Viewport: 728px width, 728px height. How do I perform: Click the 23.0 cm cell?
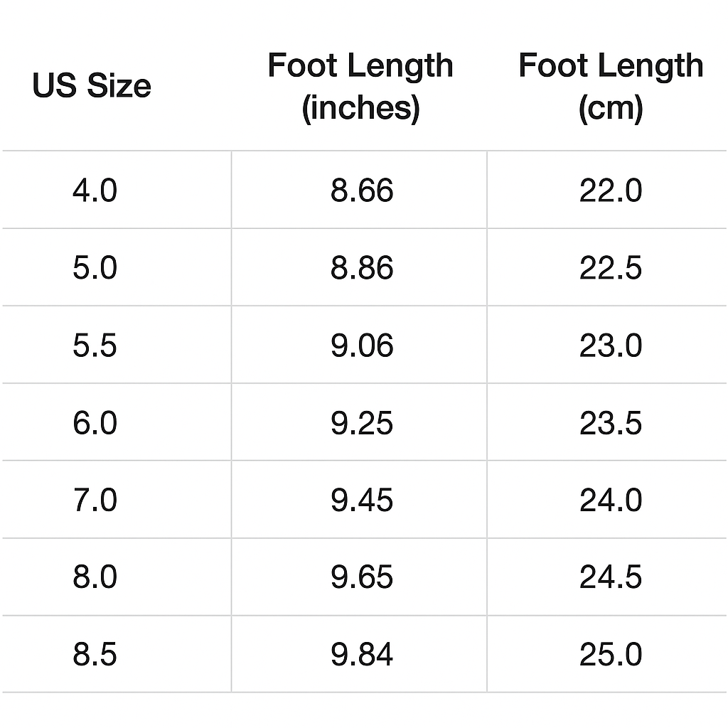coord(610,346)
